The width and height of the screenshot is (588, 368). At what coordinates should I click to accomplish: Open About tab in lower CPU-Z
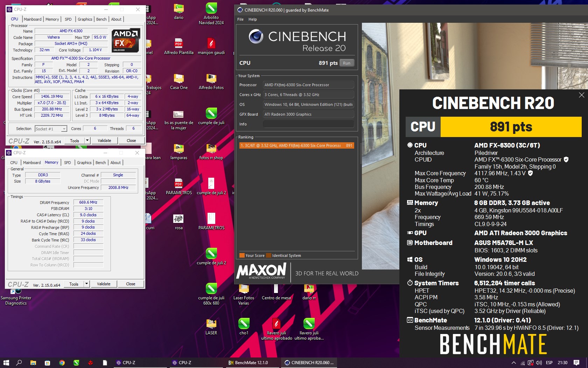115,163
